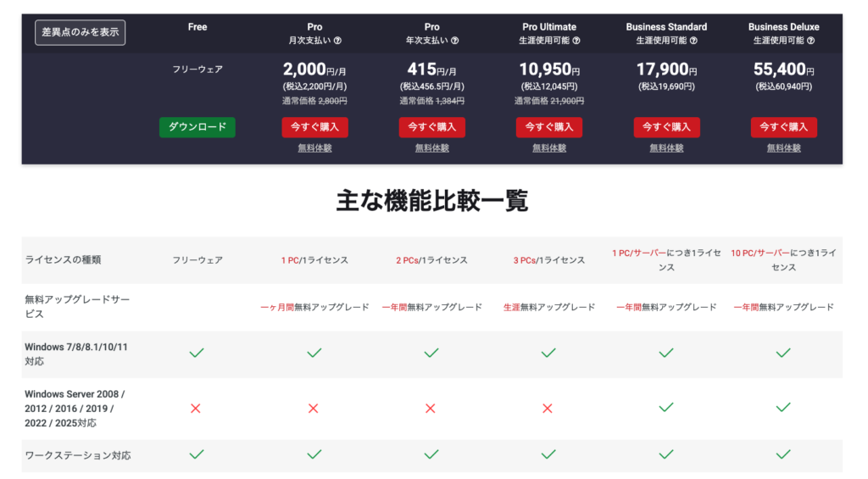Click Business Deluxe's ワークステーション対応 green checkmark

[x=783, y=454]
